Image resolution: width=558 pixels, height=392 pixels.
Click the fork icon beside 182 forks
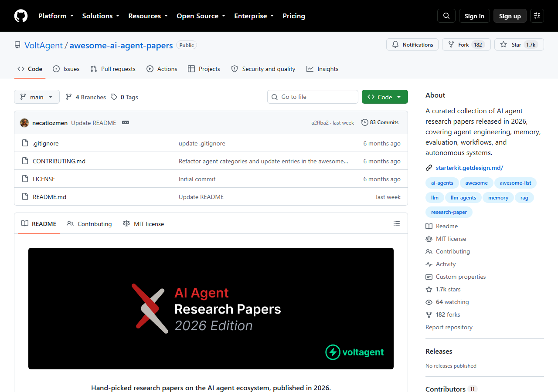click(429, 314)
